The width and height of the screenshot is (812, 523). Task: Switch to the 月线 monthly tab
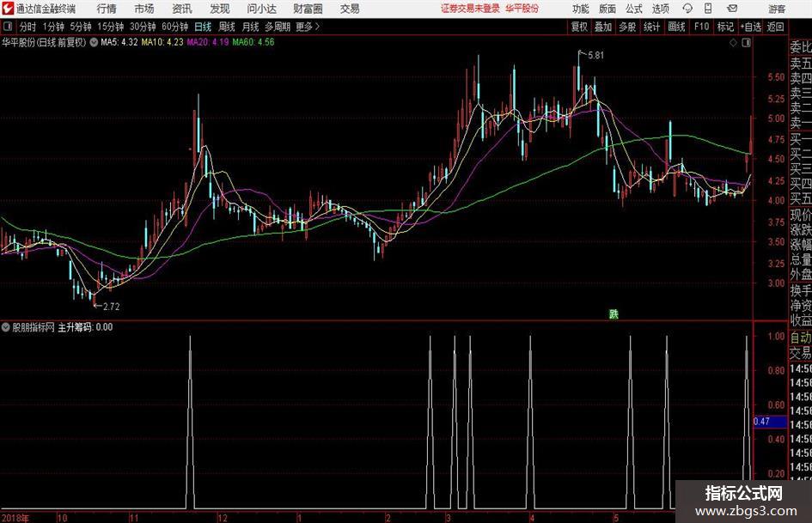251,27
